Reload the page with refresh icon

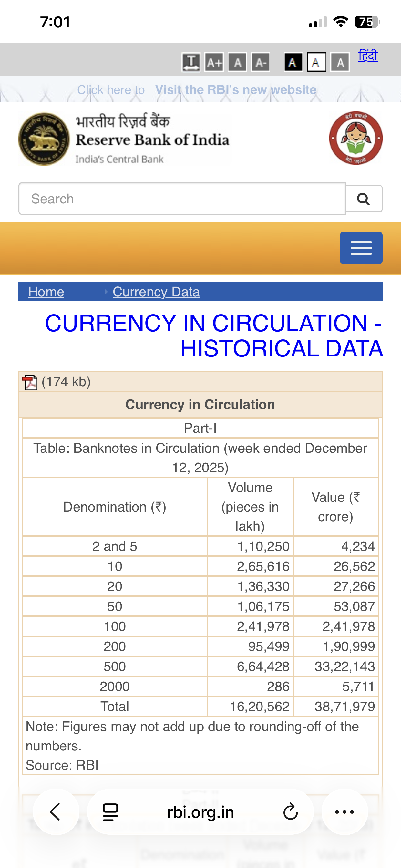tap(290, 812)
